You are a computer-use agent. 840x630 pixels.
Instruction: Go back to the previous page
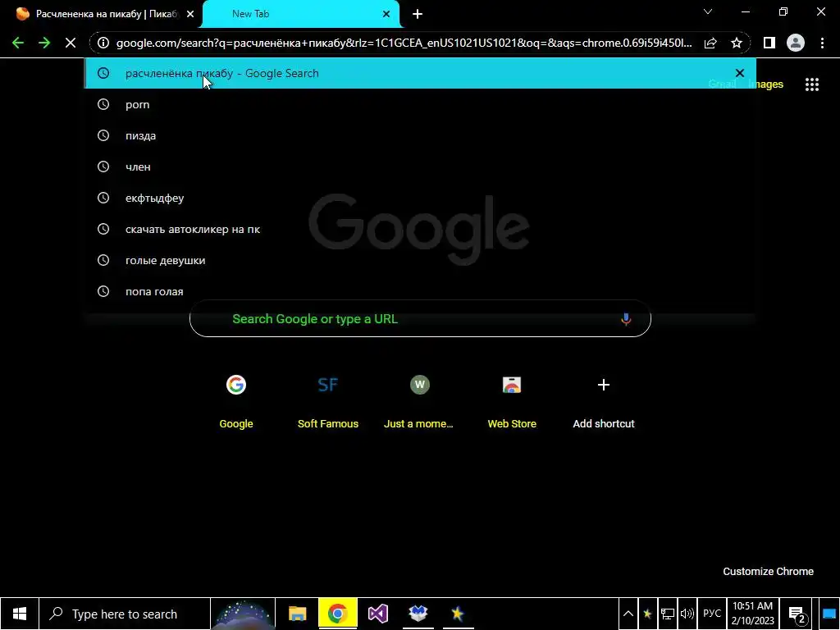pyautogui.click(x=18, y=43)
